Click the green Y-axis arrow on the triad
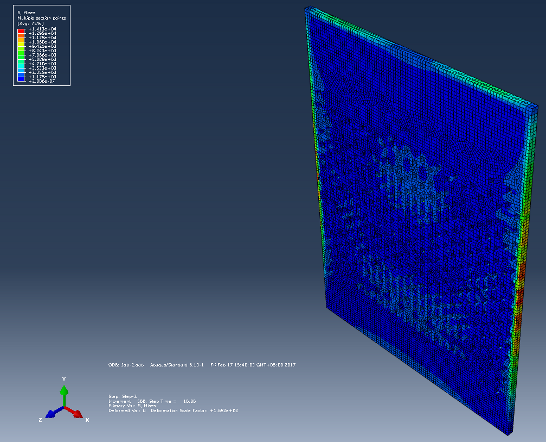This screenshot has height=442, width=546. point(64,395)
